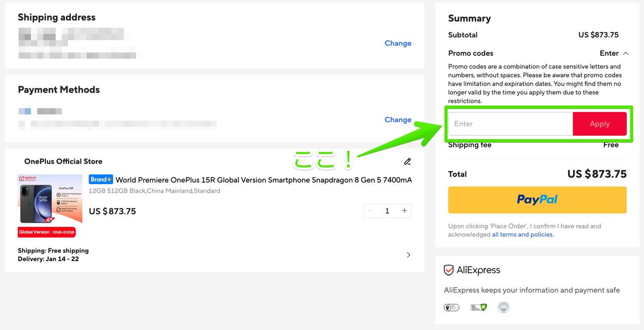644x330 pixels.
Task: Click the leftmost oval security badge
Action: coord(451,307)
